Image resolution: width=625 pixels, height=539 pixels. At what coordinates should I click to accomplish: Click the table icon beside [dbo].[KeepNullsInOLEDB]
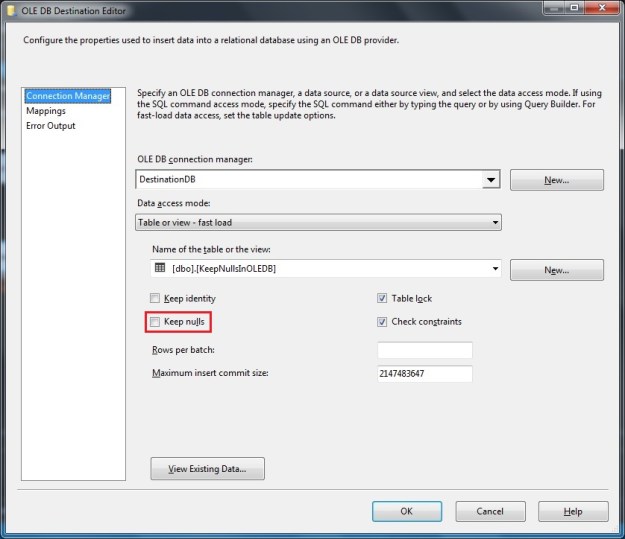(160, 269)
